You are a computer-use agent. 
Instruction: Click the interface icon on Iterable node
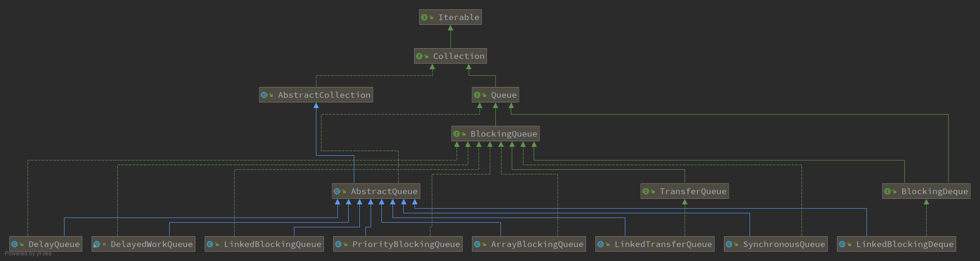tap(424, 17)
